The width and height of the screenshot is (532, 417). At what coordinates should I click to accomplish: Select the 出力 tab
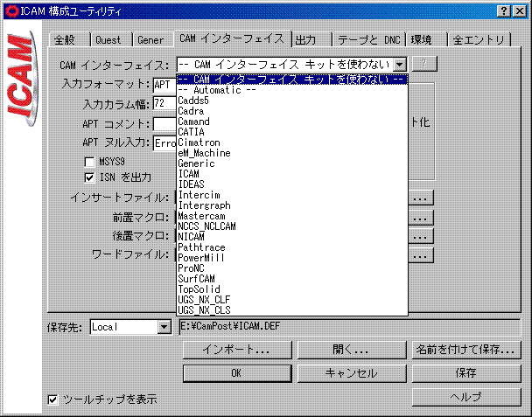point(311,39)
